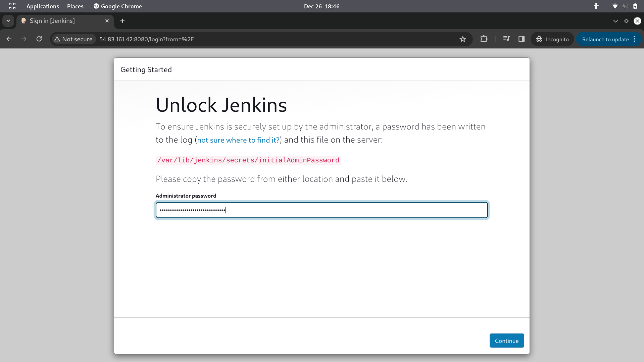
Task: Open the Extensions puzzle icon
Action: [484, 39]
